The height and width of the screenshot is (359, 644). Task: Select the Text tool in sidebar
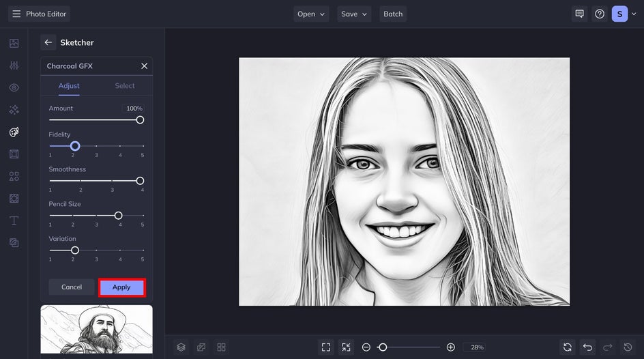pyautogui.click(x=14, y=220)
